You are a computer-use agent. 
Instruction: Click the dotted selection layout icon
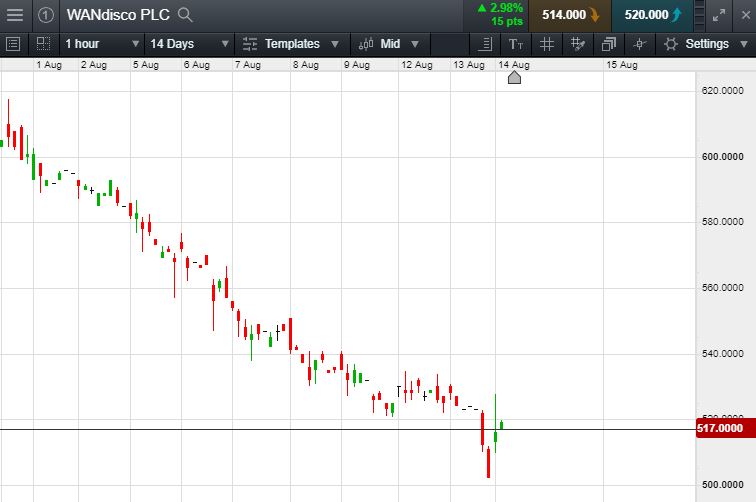click(43, 44)
